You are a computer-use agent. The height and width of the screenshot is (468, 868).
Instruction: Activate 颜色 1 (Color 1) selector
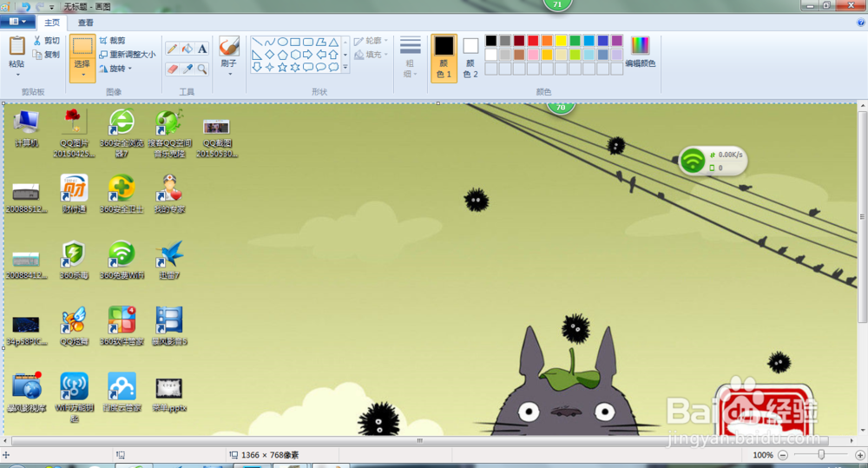coord(444,58)
